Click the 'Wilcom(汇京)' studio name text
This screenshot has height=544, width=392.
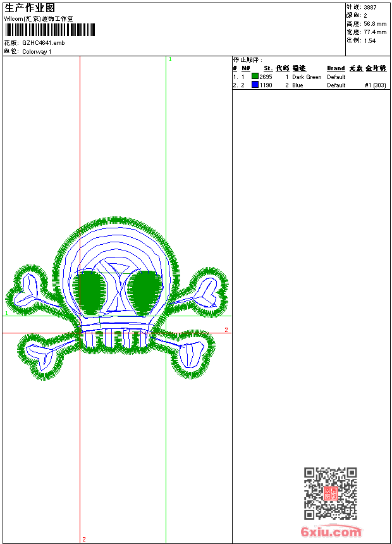point(22,19)
